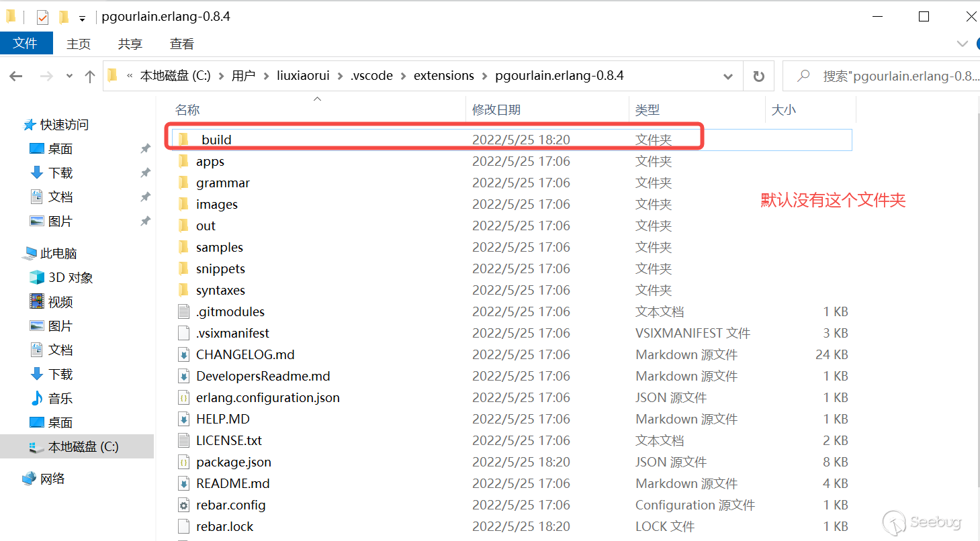
Task: Open quick access toolbar customize dropdown
Action: [x=82, y=17]
